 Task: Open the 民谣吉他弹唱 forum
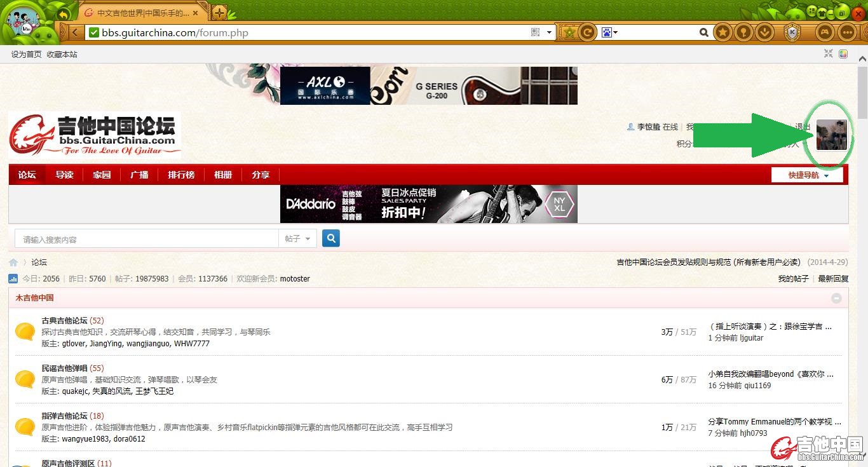point(65,368)
